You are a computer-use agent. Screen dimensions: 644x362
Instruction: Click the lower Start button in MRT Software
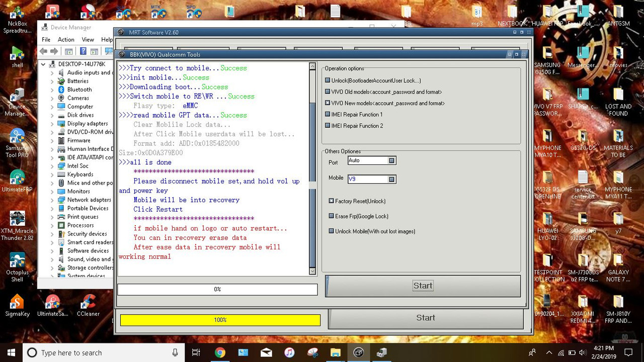click(426, 318)
